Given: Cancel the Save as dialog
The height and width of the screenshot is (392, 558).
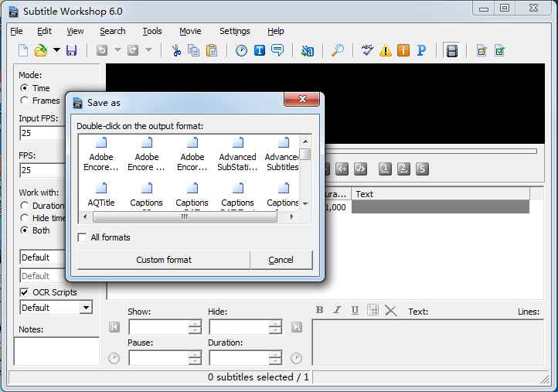Looking at the screenshot, I should click(281, 260).
